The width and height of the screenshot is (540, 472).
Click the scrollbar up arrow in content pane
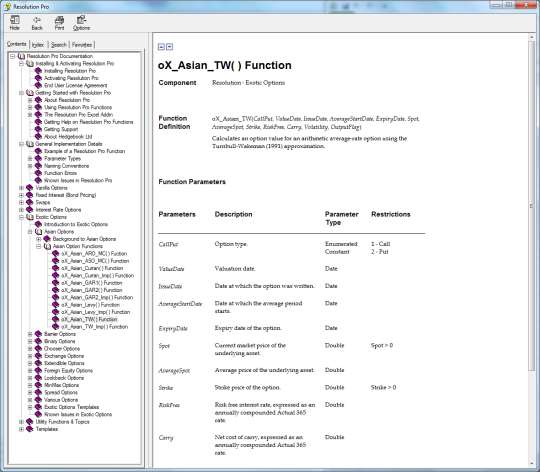point(532,38)
